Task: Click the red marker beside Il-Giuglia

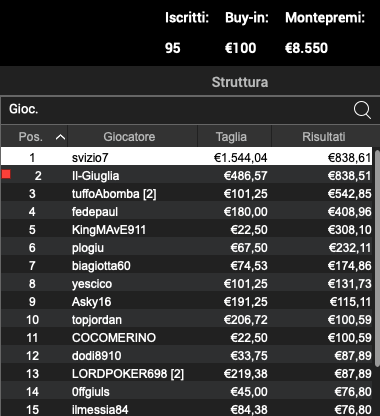Action: 6,174
